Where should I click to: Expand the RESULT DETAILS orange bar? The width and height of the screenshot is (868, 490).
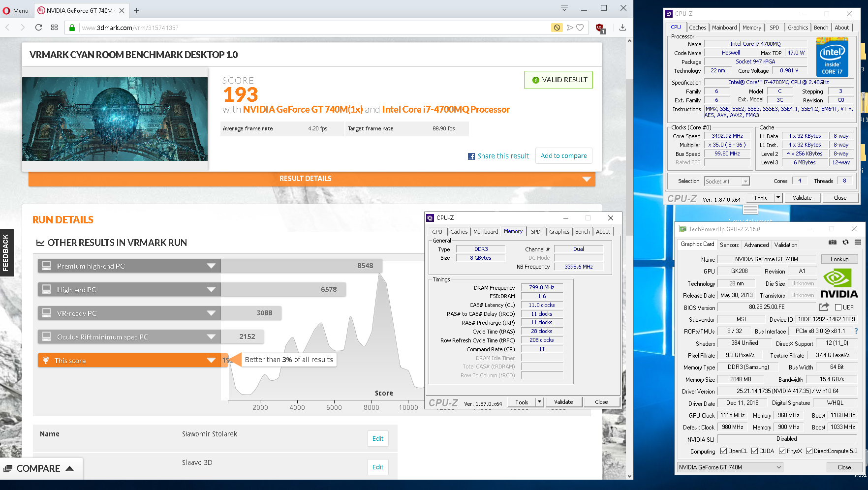pyautogui.click(x=311, y=179)
